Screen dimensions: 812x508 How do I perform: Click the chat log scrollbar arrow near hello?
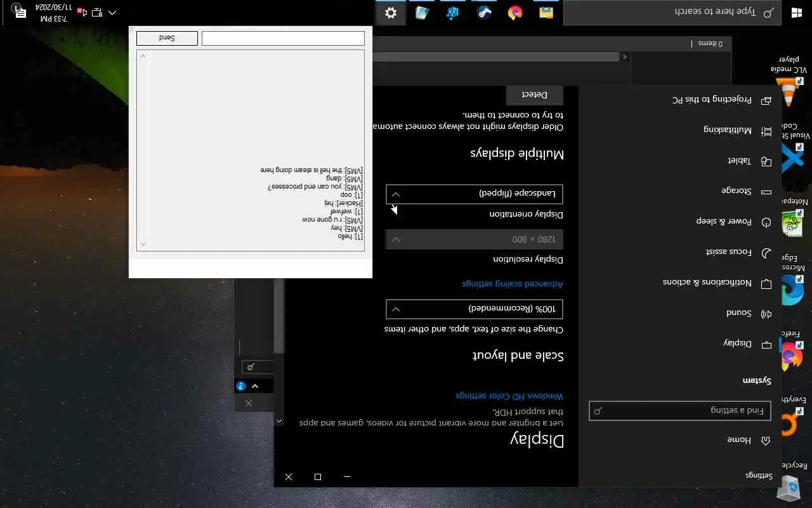click(143, 244)
